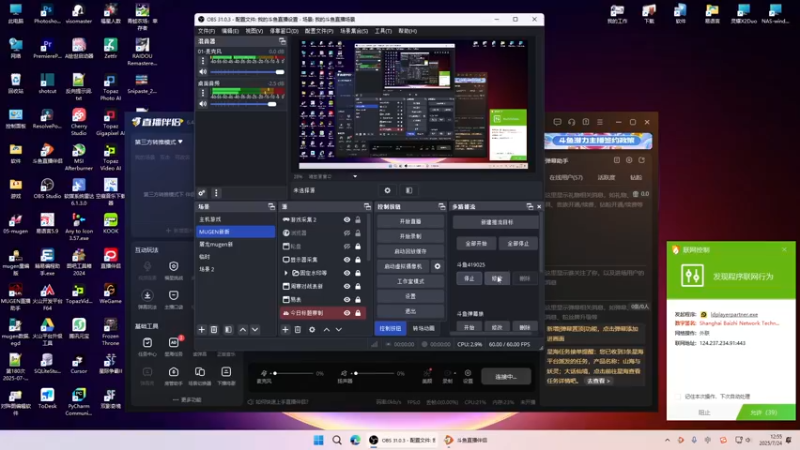The width and height of the screenshot is (800, 450).
Task: Add a new scene using the Scenes plus icon
Action: (202, 330)
